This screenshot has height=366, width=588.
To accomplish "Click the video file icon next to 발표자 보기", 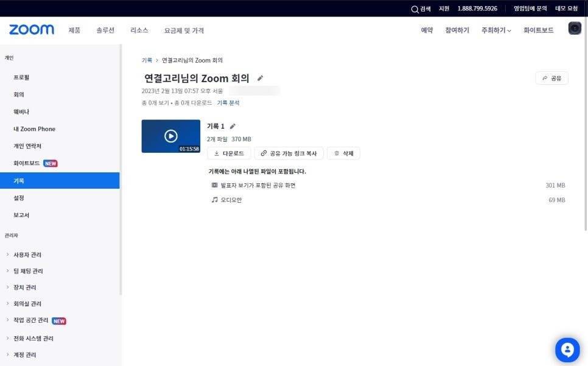I will tap(214, 185).
